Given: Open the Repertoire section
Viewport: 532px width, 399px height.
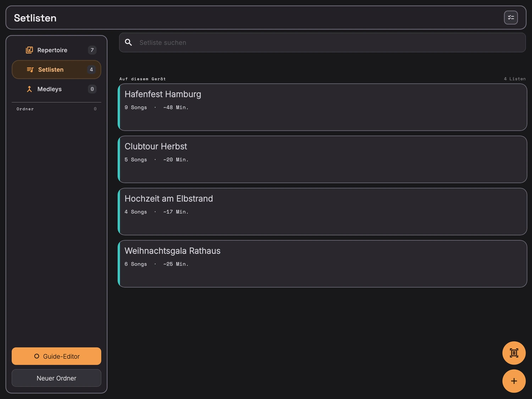Looking at the screenshot, I should tap(56, 50).
